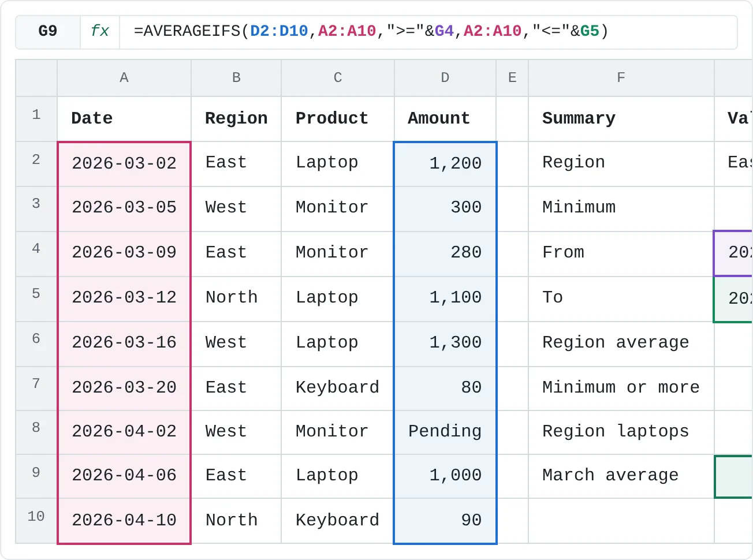Click the select-all corner box
The height and width of the screenshot is (560, 753).
[36, 78]
